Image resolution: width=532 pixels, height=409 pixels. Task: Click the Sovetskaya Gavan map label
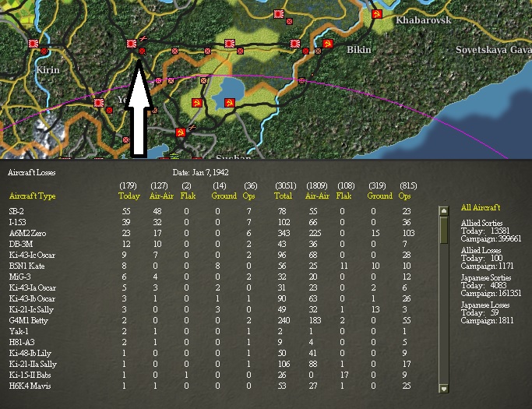click(x=494, y=50)
